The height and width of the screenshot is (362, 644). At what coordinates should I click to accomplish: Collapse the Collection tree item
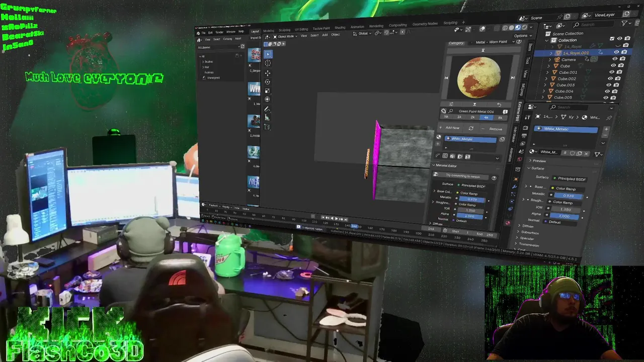click(548, 40)
